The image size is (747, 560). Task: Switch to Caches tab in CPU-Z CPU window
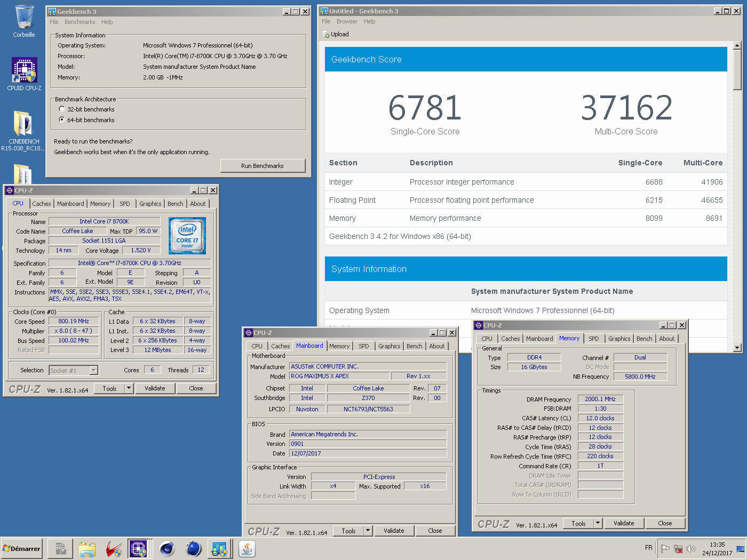click(x=42, y=204)
